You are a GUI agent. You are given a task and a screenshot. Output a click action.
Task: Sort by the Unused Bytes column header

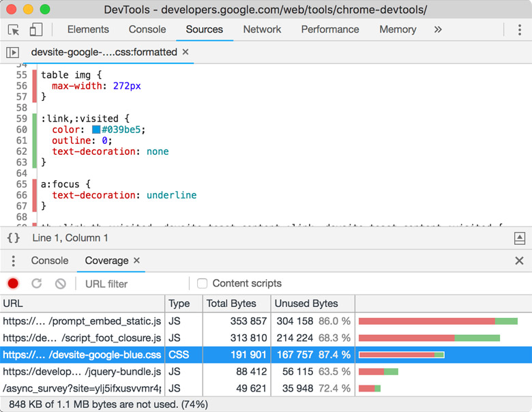click(306, 304)
